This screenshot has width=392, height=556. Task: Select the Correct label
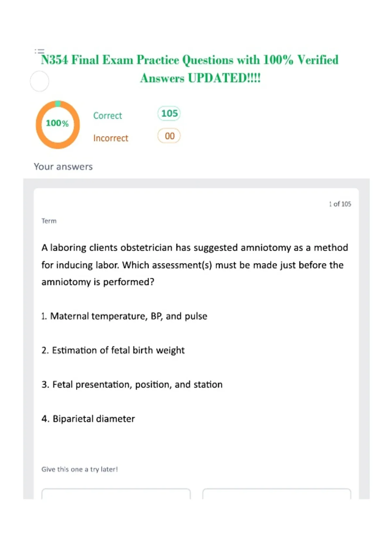pyautogui.click(x=107, y=115)
